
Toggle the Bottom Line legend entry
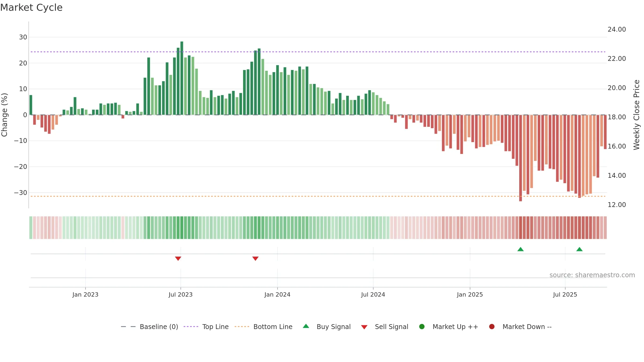(x=264, y=327)
